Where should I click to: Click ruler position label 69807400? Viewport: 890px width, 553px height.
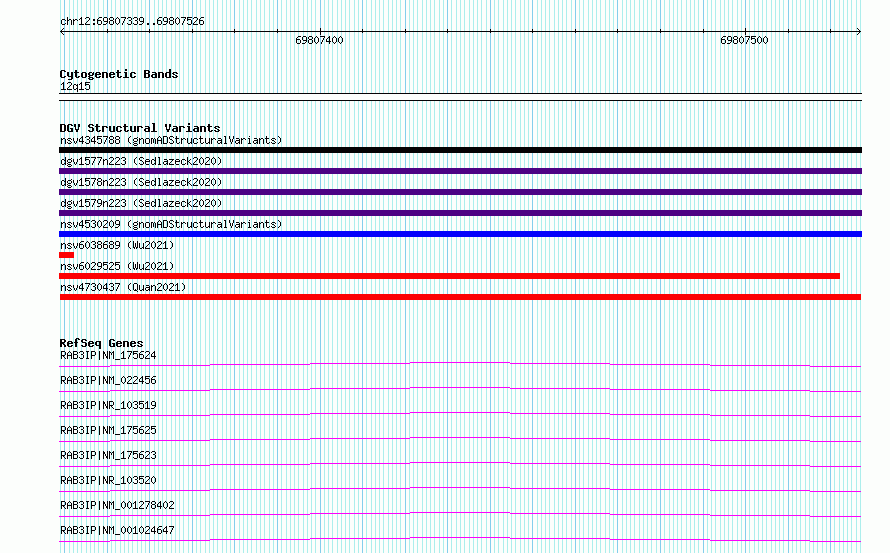319,40
